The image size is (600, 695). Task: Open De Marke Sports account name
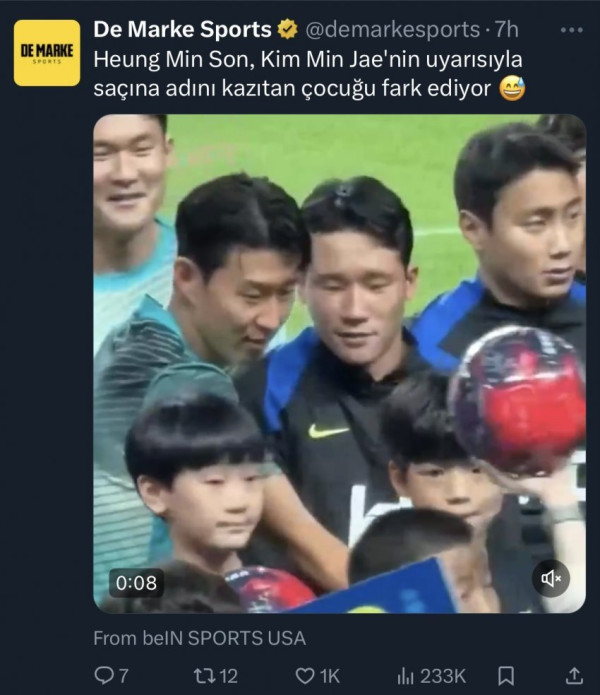(x=183, y=29)
